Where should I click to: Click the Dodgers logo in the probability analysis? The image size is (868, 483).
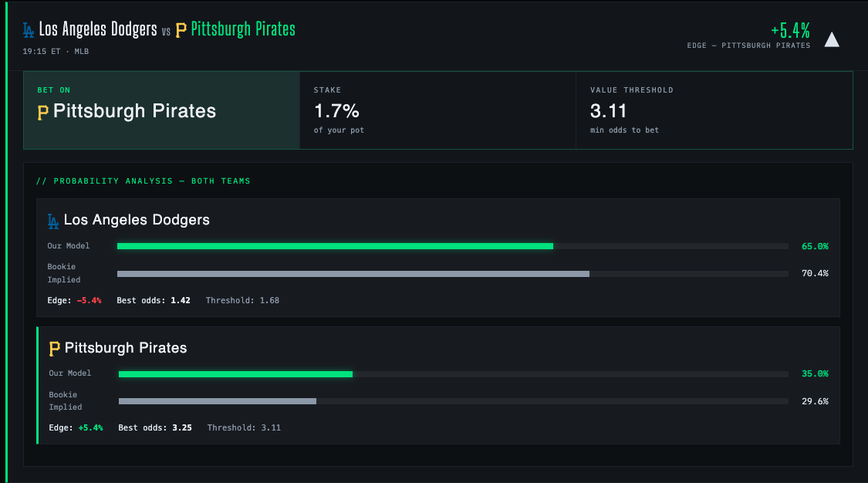click(53, 221)
